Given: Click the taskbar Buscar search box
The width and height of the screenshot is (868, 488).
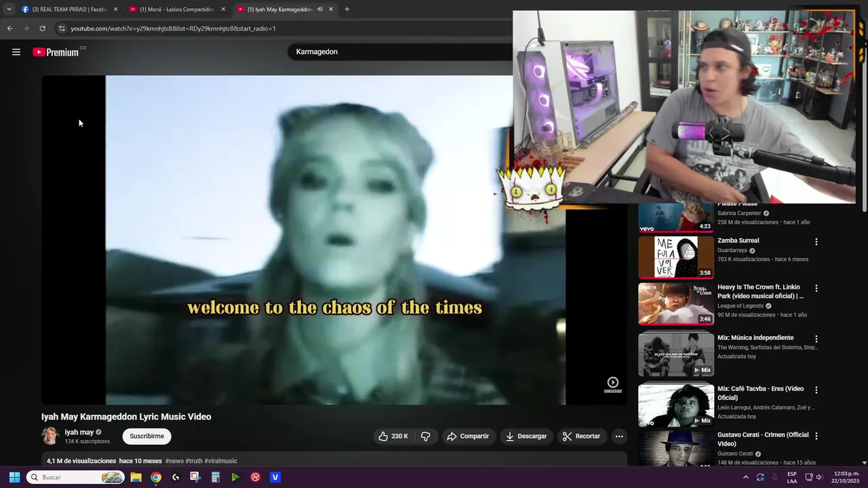Looking at the screenshot, I should pos(76,477).
